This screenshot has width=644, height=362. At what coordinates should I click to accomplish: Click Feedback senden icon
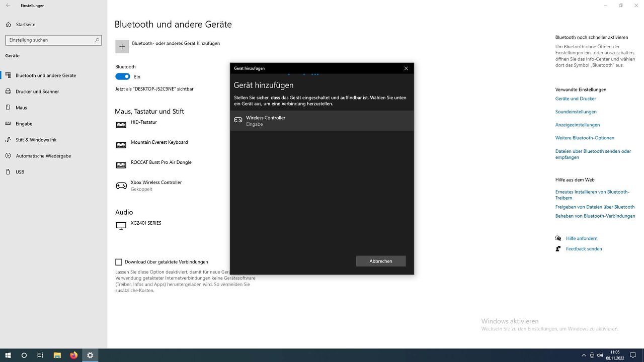click(558, 248)
